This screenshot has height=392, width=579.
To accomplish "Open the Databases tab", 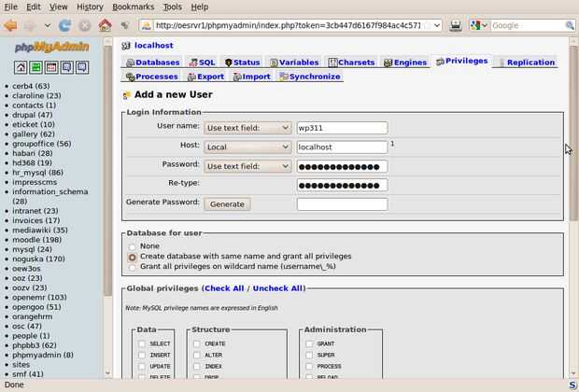I will click(x=153, y=63).
